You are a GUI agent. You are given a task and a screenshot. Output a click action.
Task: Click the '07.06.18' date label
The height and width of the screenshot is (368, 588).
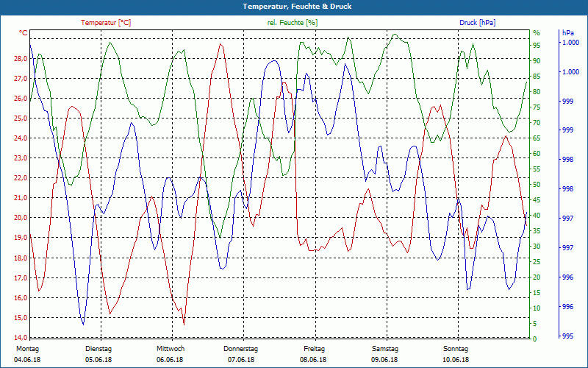[241, 360]
